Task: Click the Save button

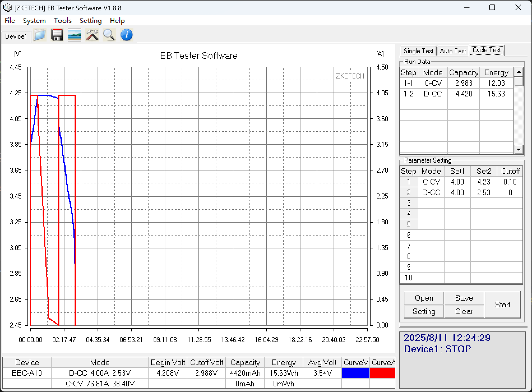Action: [x=464, y=298]
